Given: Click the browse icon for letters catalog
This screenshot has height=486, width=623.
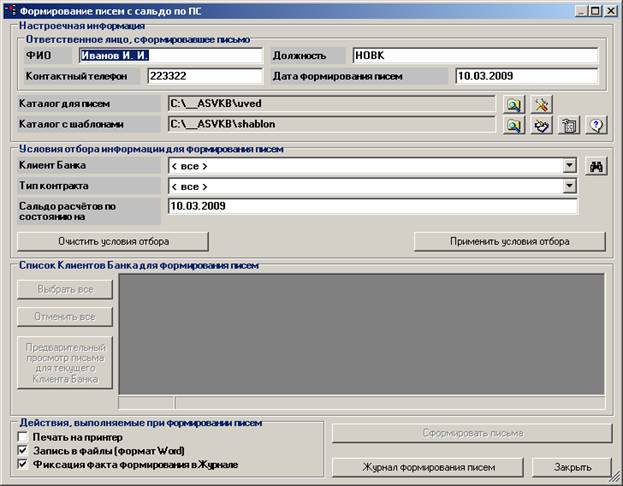Looking at the screenshot, I should [513, 104].
